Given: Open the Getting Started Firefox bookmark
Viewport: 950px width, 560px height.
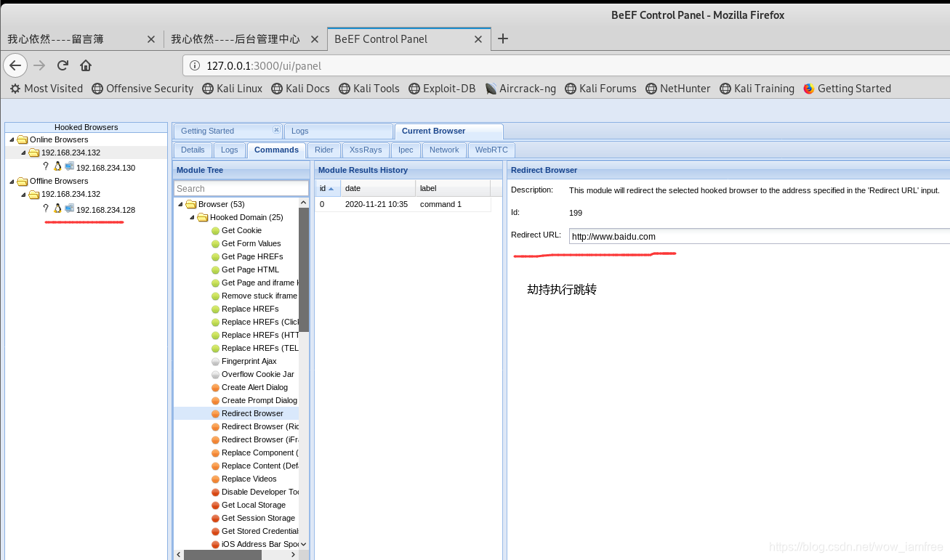Looking at the screenshot, I should pyautogui.click(x=847, y=89).
